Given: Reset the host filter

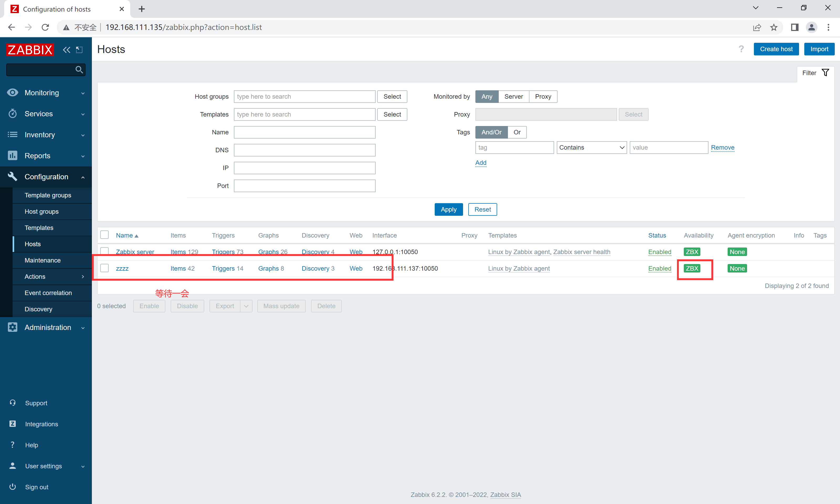Looking at the screenshot, I should 482,209.
